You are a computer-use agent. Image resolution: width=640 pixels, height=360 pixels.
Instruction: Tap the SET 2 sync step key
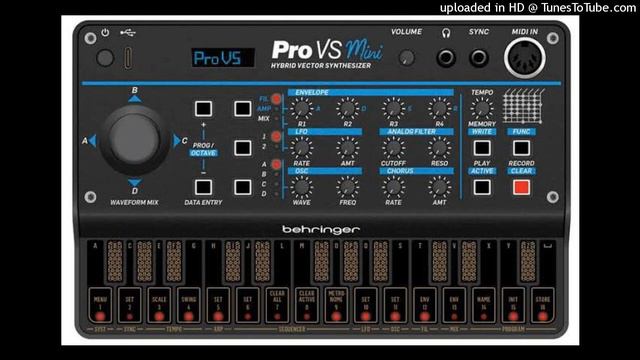pos(129,305)
